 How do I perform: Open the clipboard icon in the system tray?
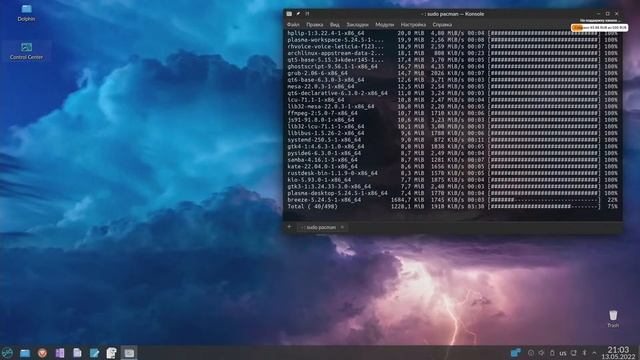tap(552, 353)
